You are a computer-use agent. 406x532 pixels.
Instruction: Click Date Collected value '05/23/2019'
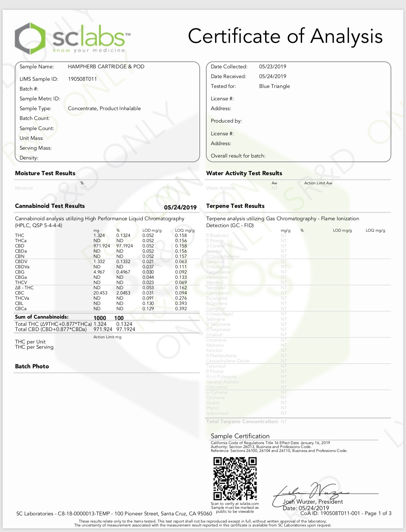pyautogui.click(x=273, y=67)
